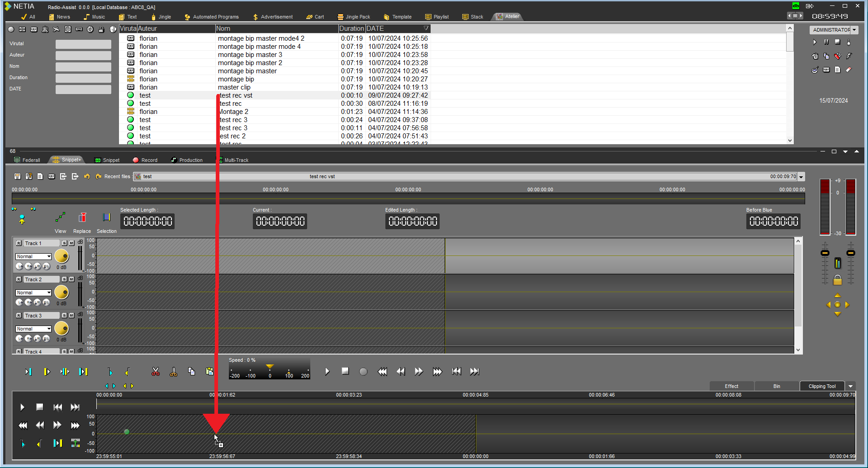
Task: Expand the Clipping Tool tab dropdown arrow
Action: coord(851,386)
